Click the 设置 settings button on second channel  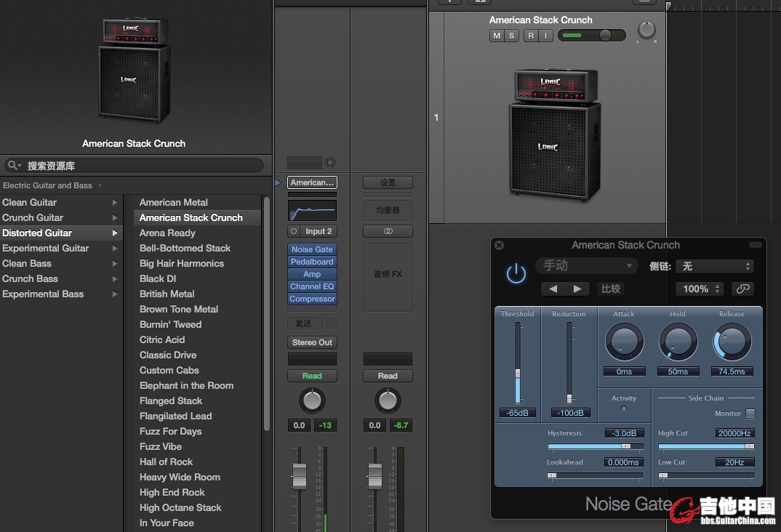[388, 182]
